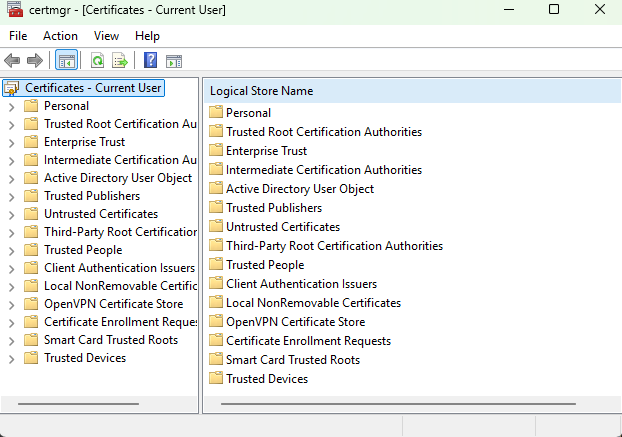Expand the Trusted People tree node
Image resolution: width=622 pixels, height=437 pixels.
(x=12, y=251)
